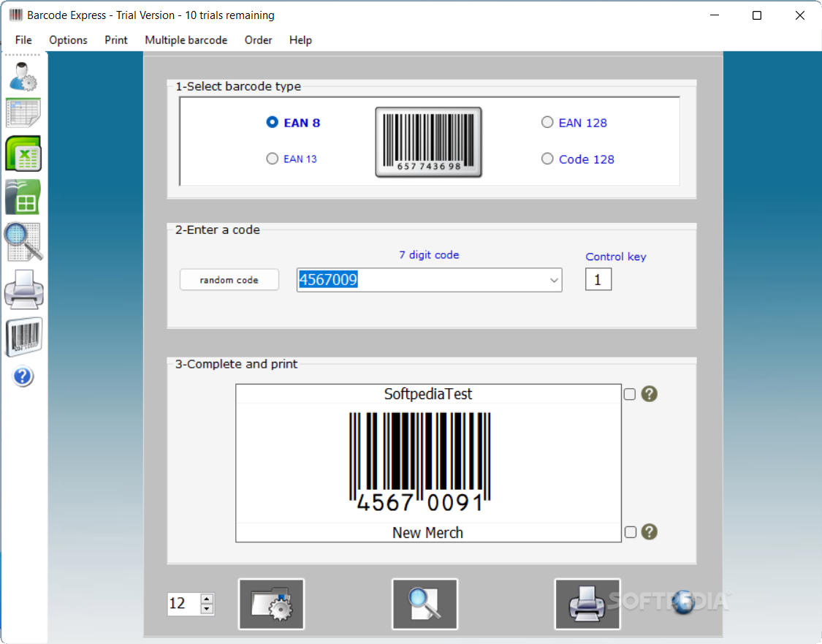The height and width of the screenshot is (644, 822).
Task: Open the Help menu
Action: 300,40
